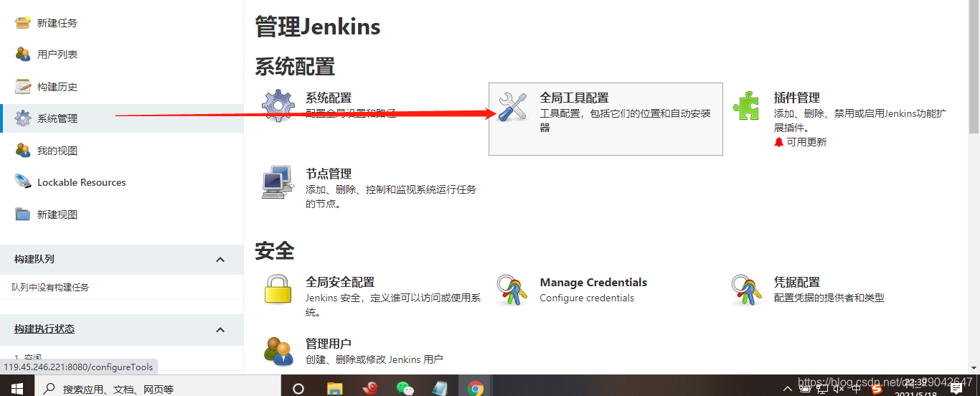Screen dimensions: 980x396
Task: Click the 管理Jenkins page heading
Action: click(318, 27)
